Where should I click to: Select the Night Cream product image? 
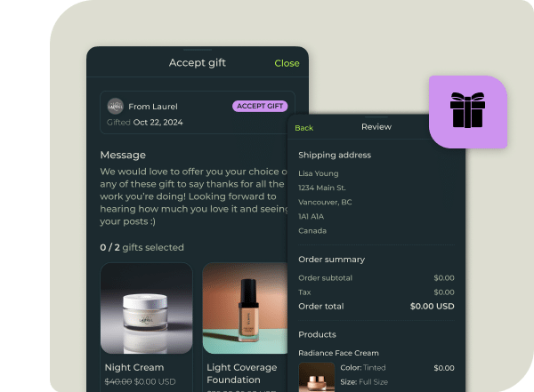147,308
